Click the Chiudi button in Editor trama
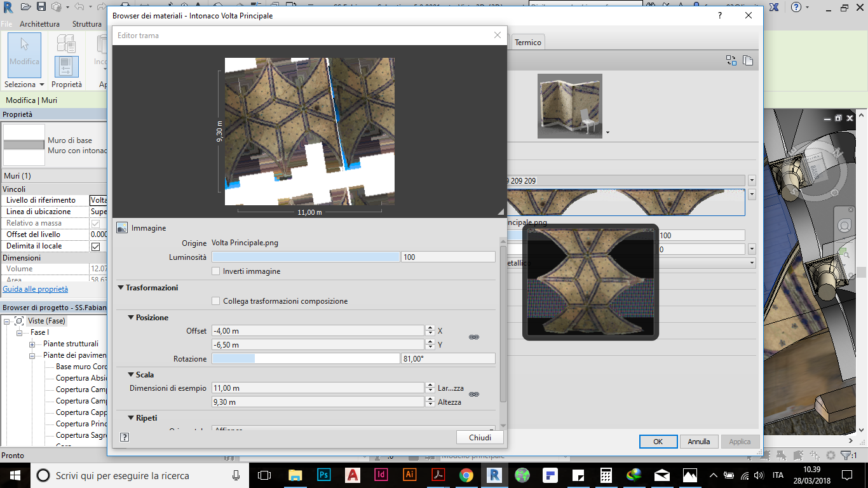868x488 pixels. click(x=479, y=437)
